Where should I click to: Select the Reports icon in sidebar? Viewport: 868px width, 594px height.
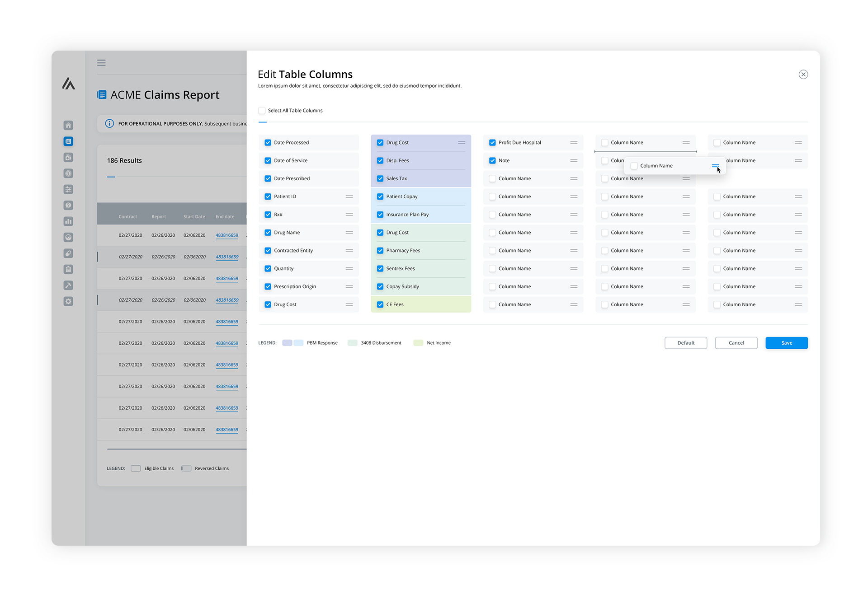(68, 141)
